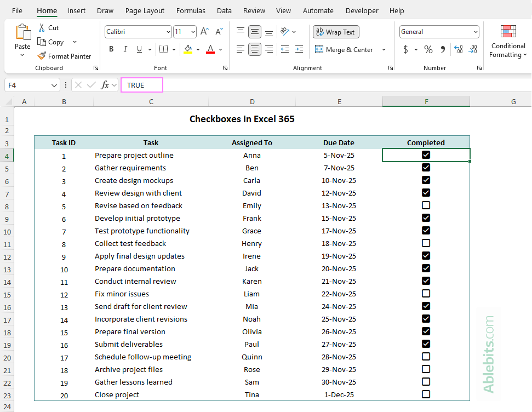Viewport: 532px width, 412px height.
Task: Open the Developer tab
Action: [362, 10]
